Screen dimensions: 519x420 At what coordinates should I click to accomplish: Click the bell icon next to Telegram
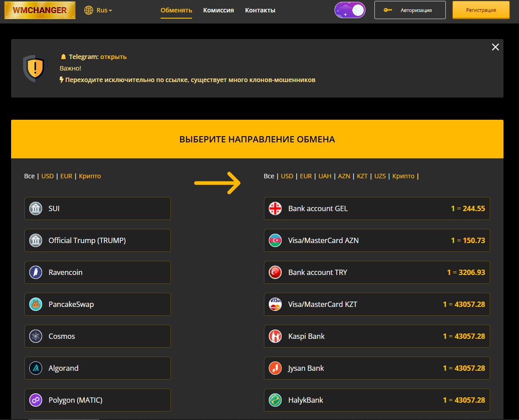point(63,57)
